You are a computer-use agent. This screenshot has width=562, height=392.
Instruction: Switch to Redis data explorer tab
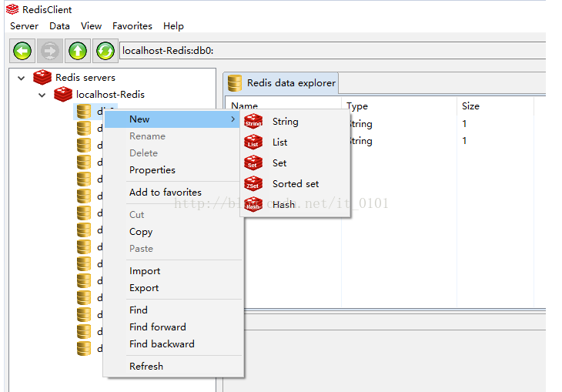[x=281, y=83]
